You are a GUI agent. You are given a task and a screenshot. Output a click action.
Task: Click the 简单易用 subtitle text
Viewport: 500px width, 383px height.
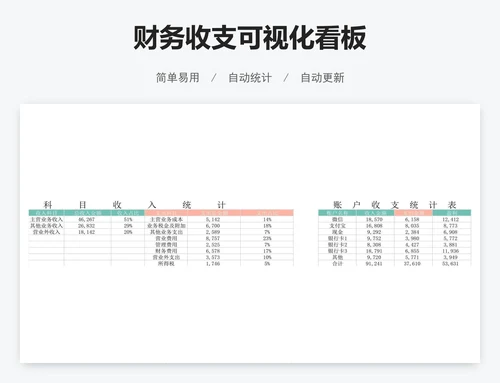pos(178,78)
